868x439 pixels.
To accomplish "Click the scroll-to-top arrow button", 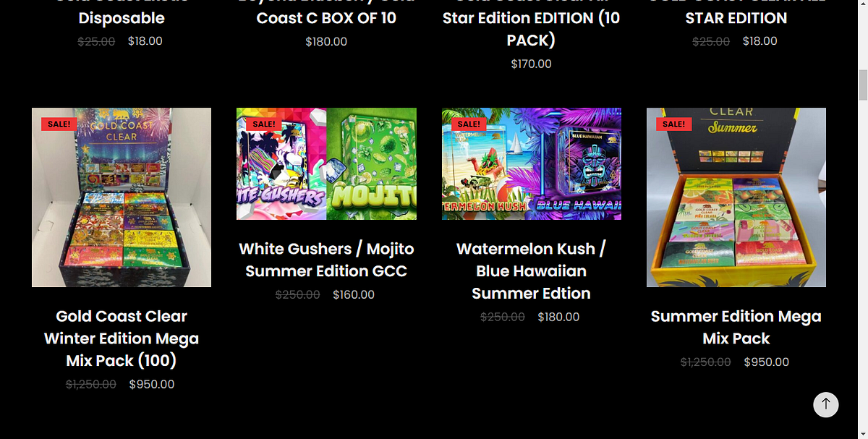I will (x=826, y=405).
